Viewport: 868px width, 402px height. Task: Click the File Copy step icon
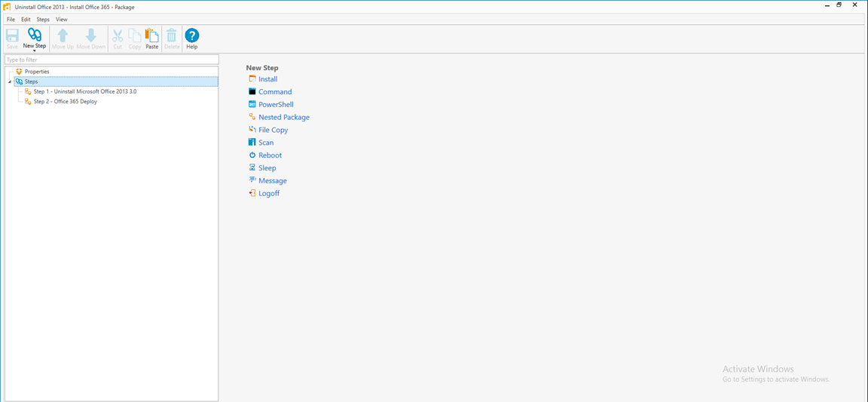[x=252, y=130]
